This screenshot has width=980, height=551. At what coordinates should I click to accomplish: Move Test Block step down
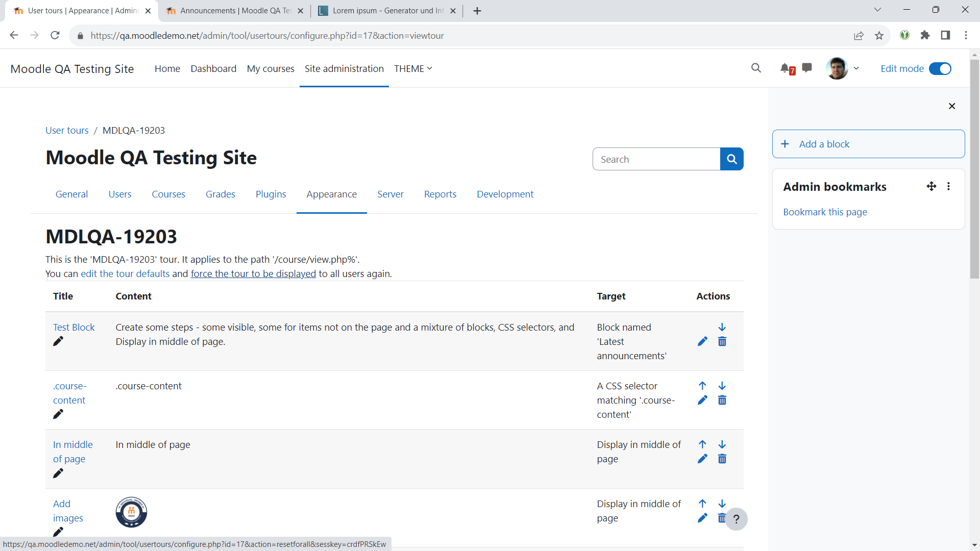point(722,327)
